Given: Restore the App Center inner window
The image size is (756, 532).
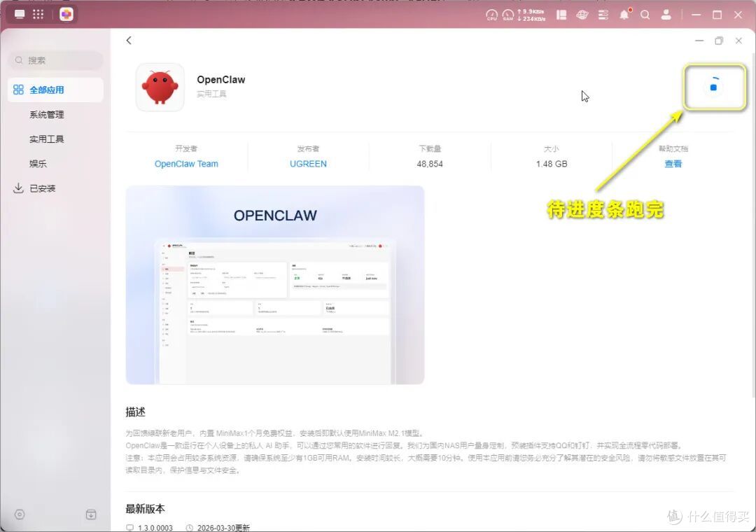Looking at the screenshot, I should (719, 41).
